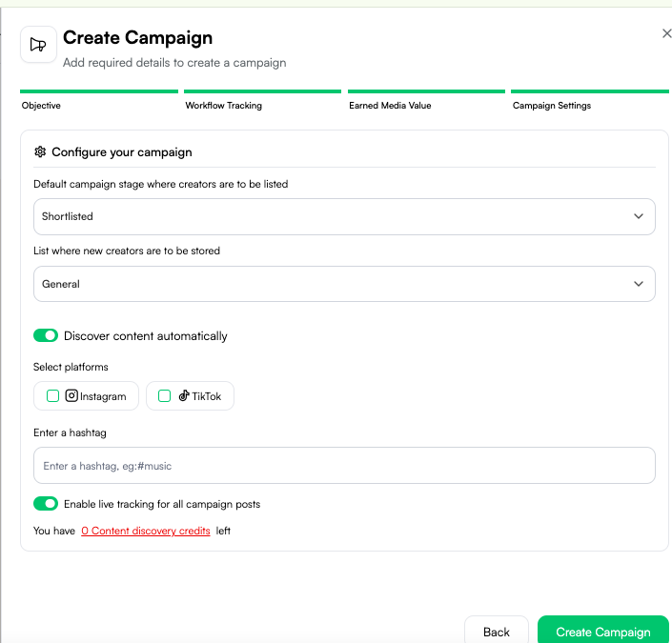The height and width of the screenshot is (643, 672).
Task: Open the Shortlisted campaign stage dropdown
Action: [344, 216]
